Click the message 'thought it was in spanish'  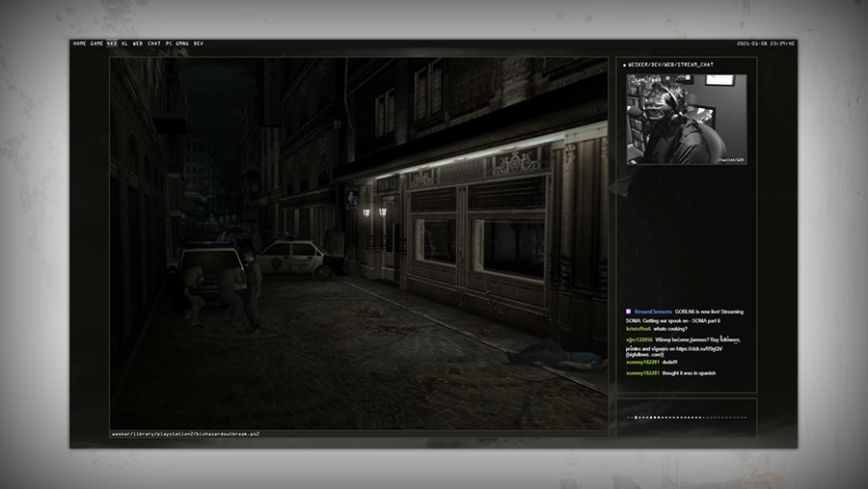tap(689, 373)
